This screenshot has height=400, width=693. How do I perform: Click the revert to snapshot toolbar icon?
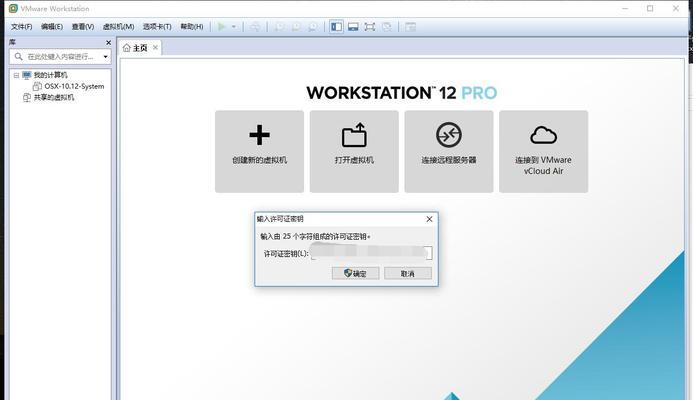point(296,27)
